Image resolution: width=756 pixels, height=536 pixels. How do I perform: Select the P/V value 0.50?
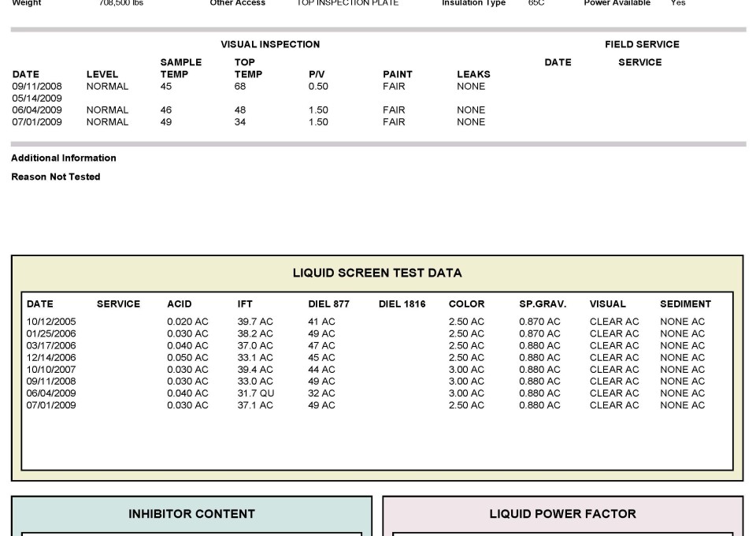pyautogui.click(x=318, y=87)
